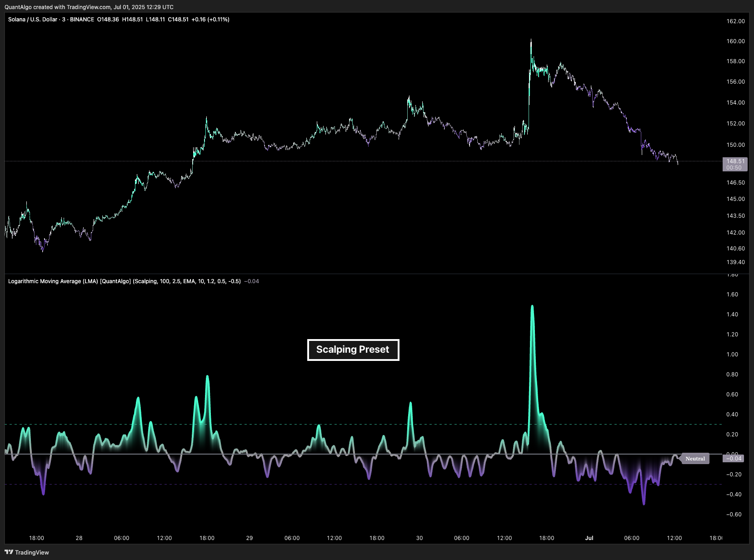The image size is (754, 560).
Task: Click the 0.20 indicator axis label
Action: click(732, 435)
